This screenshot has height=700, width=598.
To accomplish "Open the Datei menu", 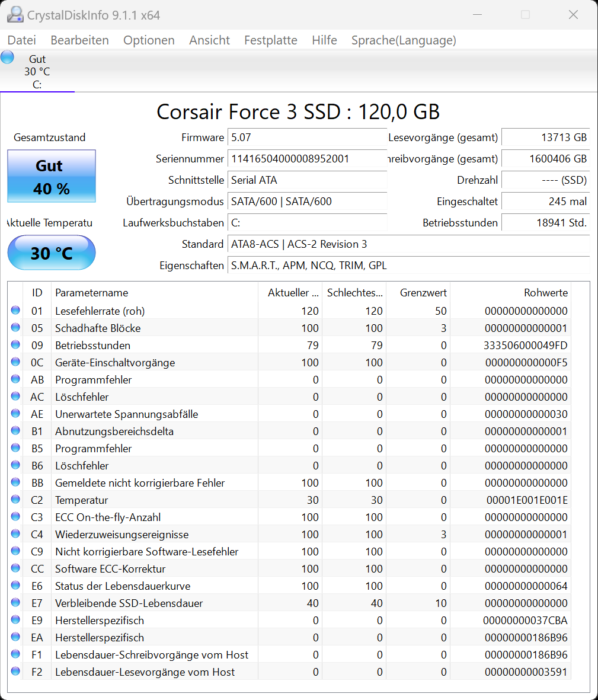I will click(x=21, y=40).
